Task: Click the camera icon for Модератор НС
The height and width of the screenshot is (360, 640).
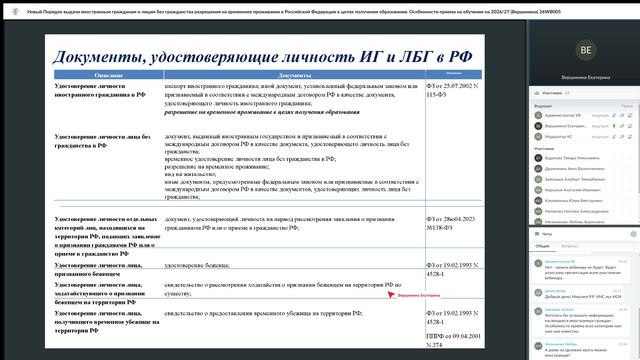Action: tap(622, 137)
